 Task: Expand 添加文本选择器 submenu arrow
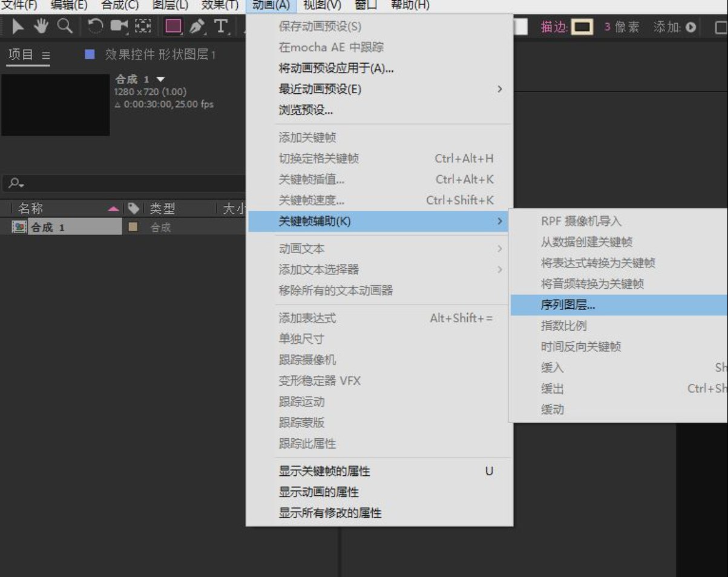[500, 269]
